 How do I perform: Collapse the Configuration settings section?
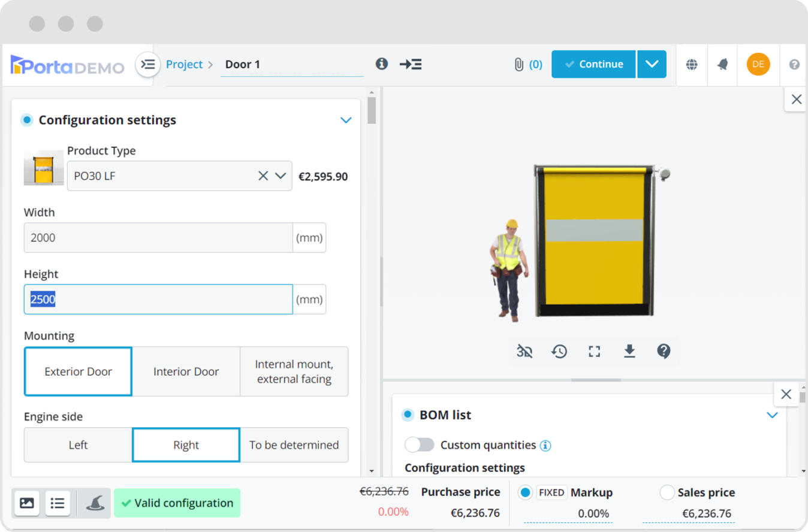346,120
